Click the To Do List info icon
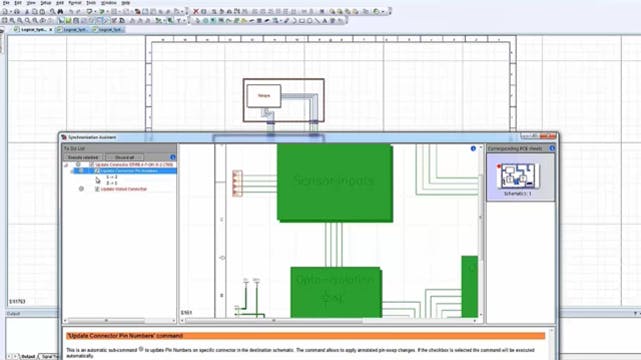641x360 pixels. [173, 157]
